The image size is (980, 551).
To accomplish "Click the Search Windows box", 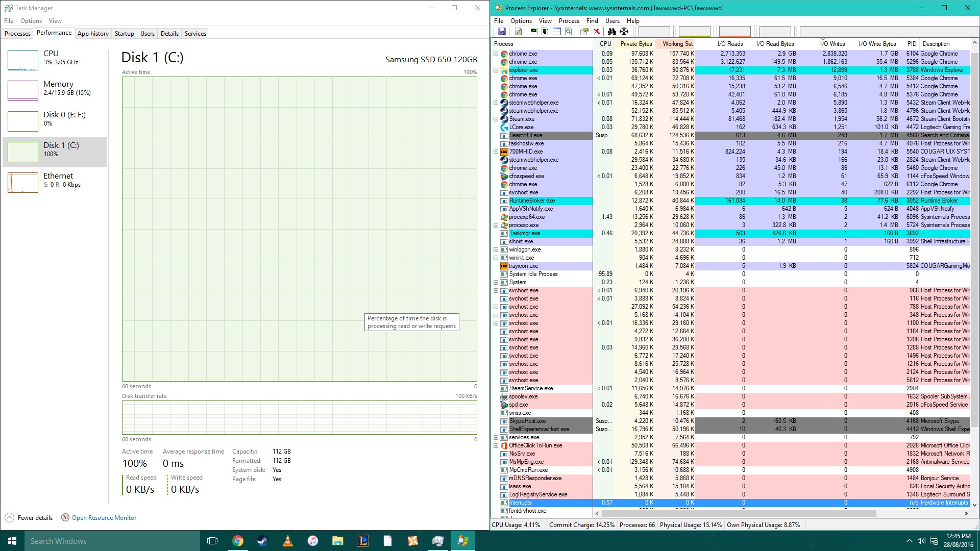I will click(x=112, y=541).
